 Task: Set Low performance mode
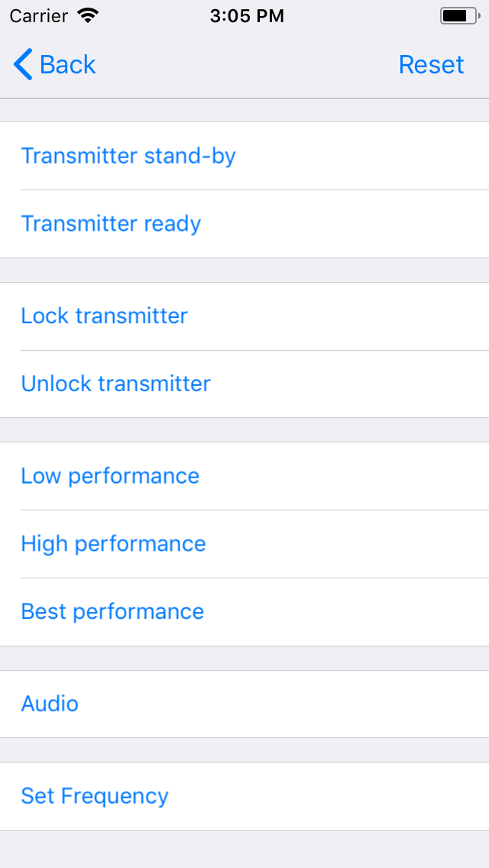(111, 476)
